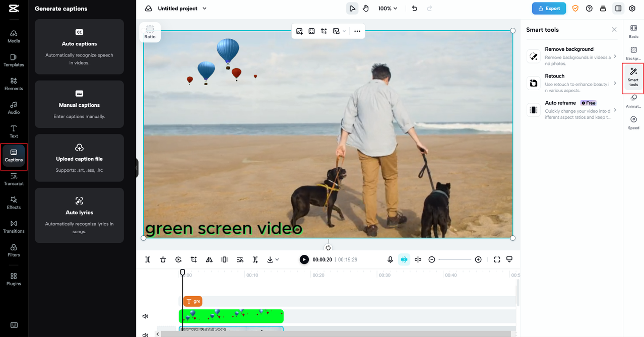
Task: Switch to the Animation tab
Action: (633, 101)
